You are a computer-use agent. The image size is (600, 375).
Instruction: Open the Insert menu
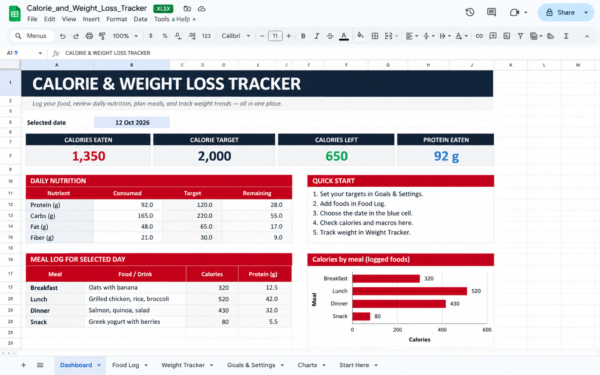[x=91, y=19]
